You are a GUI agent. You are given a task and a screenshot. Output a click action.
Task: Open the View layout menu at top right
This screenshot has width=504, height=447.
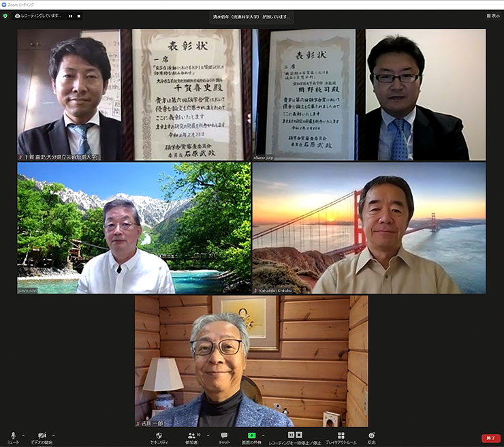click(x=492, y=15)
